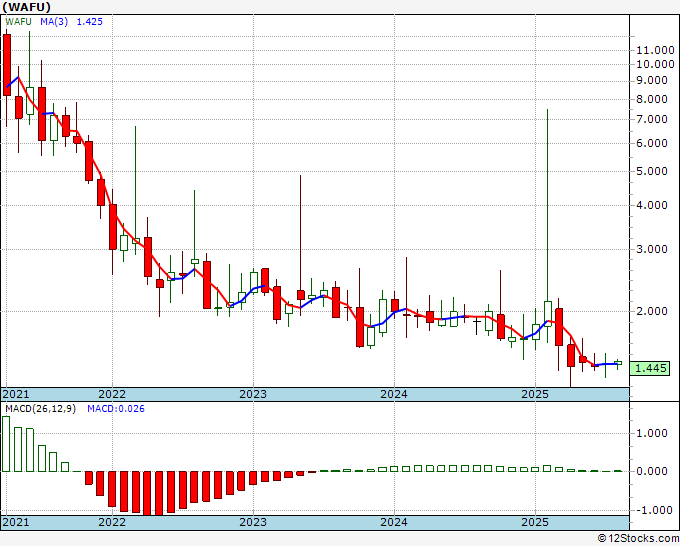Screen dimensions: 680x546
Task: Click the 11.000 price axis label
Action: click(655, 50)
